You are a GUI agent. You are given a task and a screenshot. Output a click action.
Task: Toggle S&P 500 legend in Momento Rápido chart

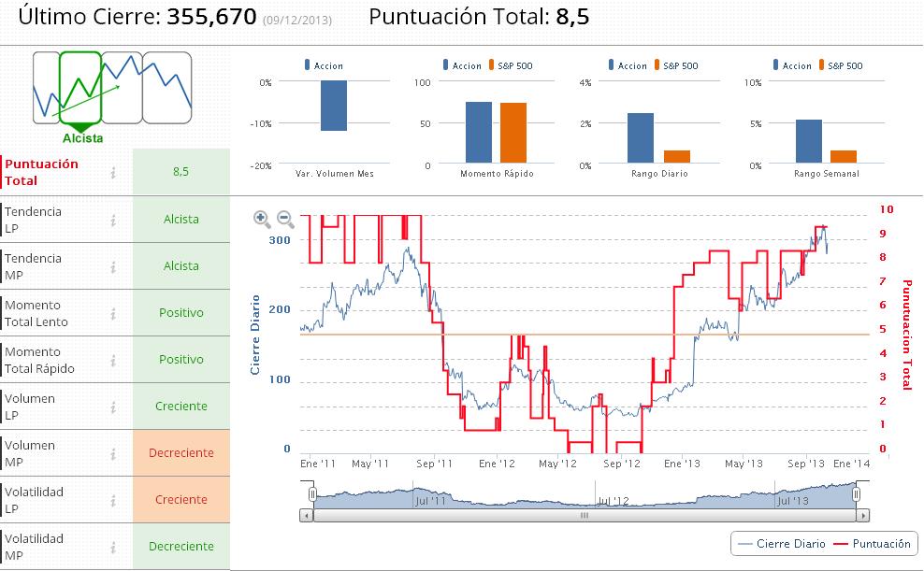click(x=511, y=65)
